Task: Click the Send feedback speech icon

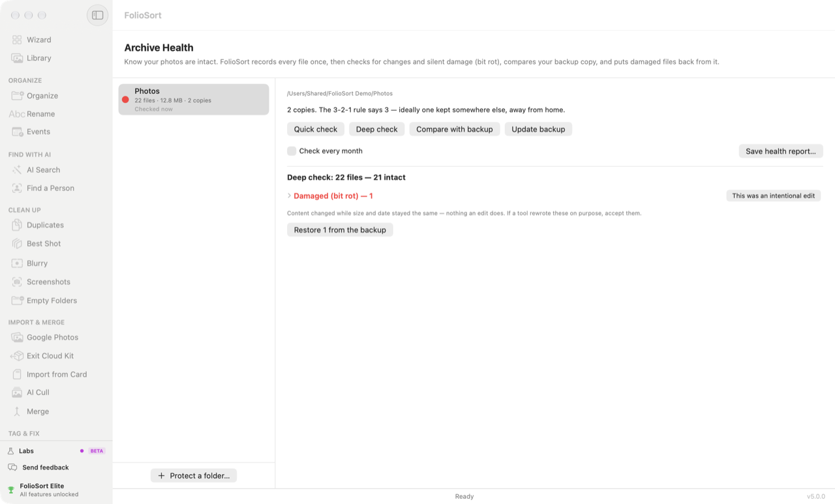Action: point(12,467)
